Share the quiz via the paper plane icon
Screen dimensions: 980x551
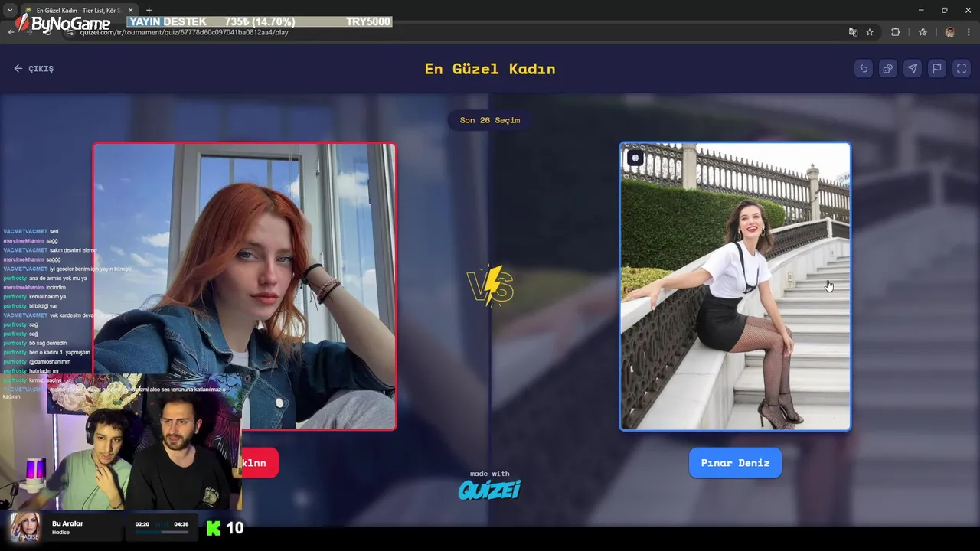tap(912, 68)
